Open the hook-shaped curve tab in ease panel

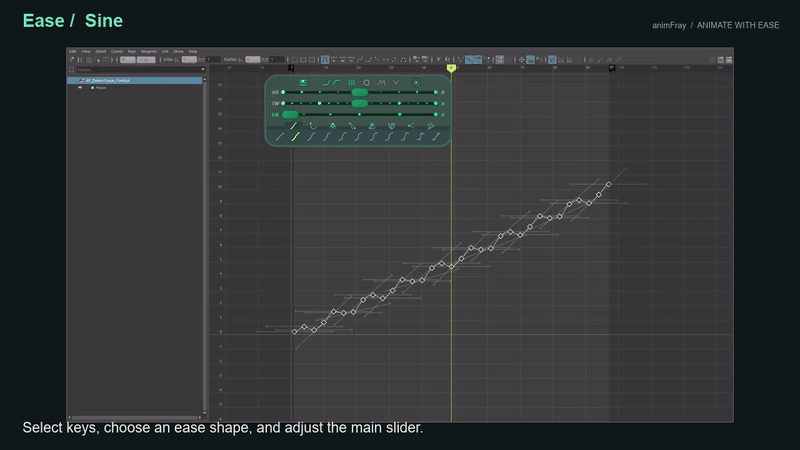coord(313,126)
